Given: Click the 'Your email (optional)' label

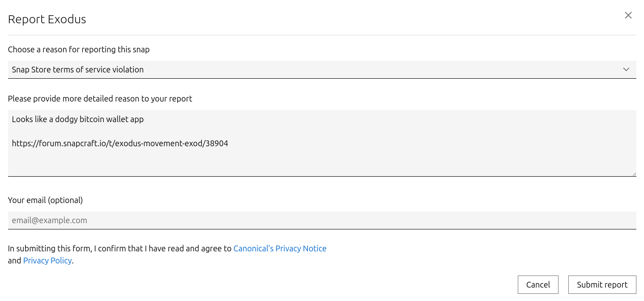Looking at the screenshot, I should 45,200.
